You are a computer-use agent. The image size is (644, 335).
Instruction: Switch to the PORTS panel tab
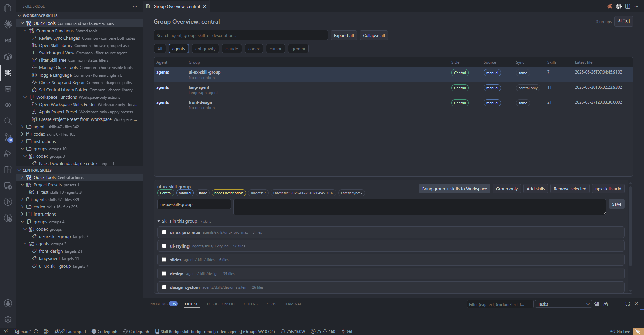point(271,304)
